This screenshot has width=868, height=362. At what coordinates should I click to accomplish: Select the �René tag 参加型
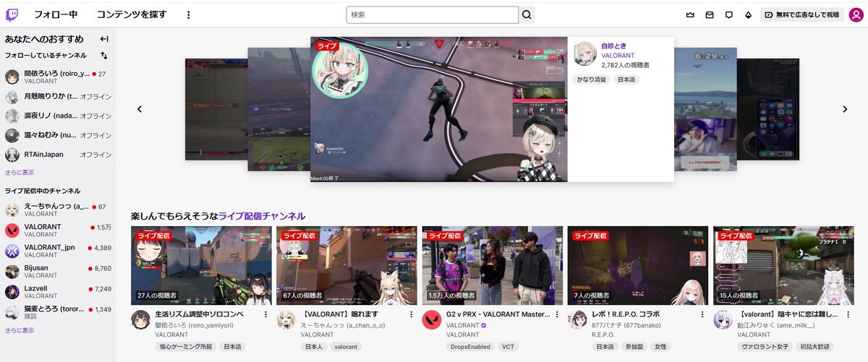(x=634, y=347)
